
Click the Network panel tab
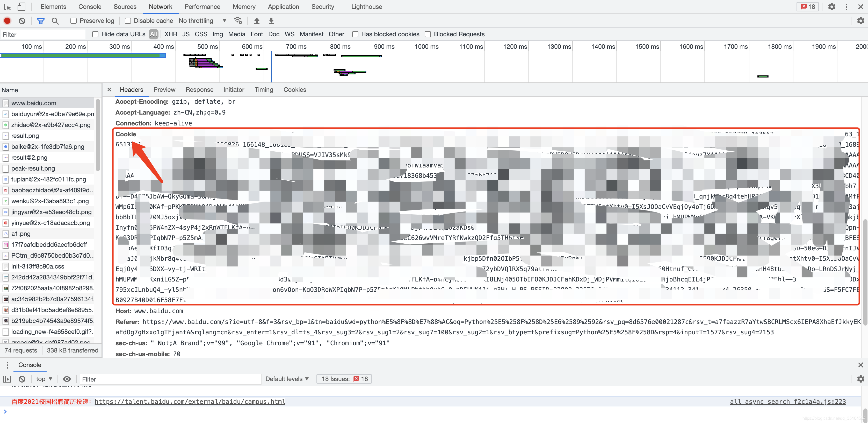click(161, 6)
